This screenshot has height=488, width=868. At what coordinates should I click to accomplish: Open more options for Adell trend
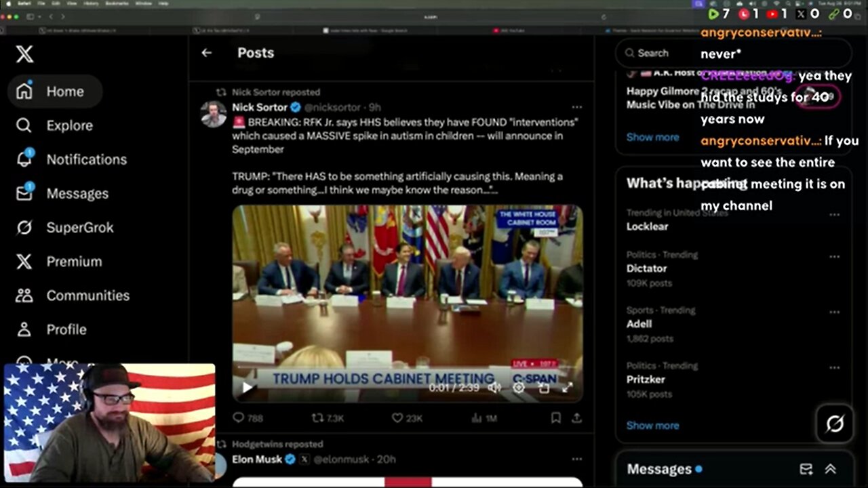pos(834,312)
